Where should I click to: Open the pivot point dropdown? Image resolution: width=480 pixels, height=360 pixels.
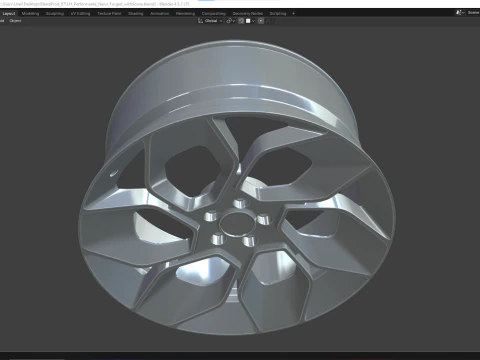tap(230, 21)
